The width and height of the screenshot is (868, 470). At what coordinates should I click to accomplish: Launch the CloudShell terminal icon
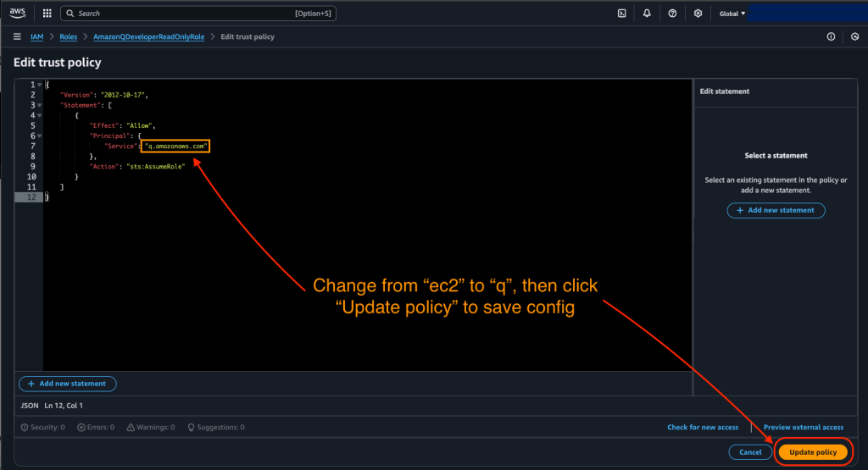pos(621,14)
